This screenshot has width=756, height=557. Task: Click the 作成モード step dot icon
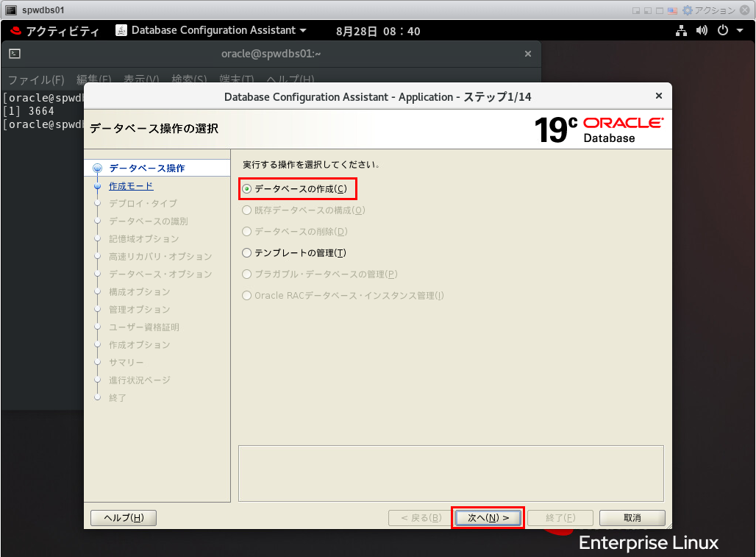pyautogui.click(x=97, y=185)
